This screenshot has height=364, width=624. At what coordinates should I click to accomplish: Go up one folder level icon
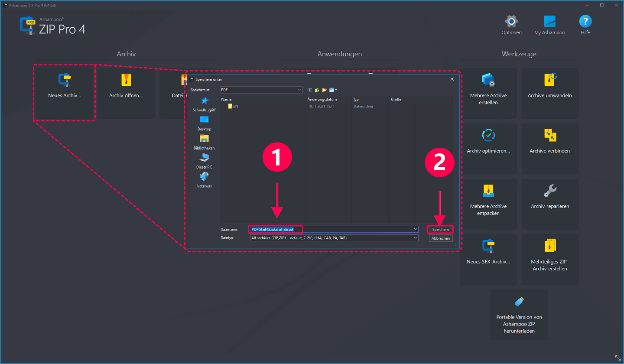coord(317,90)
